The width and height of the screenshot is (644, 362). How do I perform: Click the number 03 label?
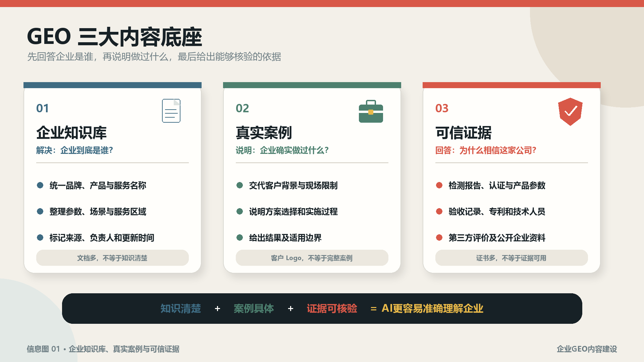click(x=442, y=108)
